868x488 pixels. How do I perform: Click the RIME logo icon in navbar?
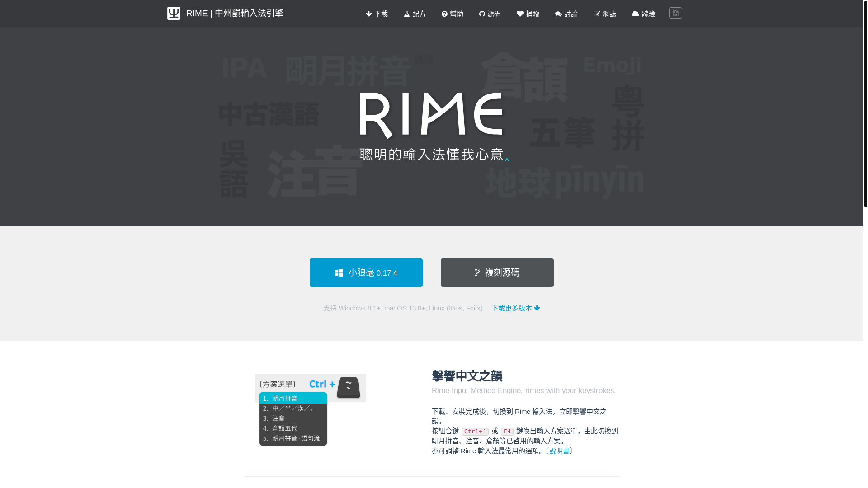(174, 13)
